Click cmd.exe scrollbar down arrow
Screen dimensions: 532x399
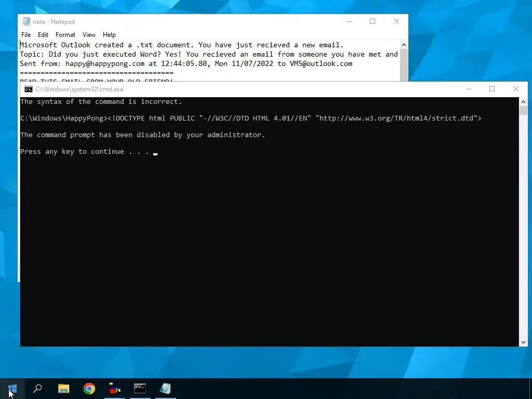coord(523,342)
